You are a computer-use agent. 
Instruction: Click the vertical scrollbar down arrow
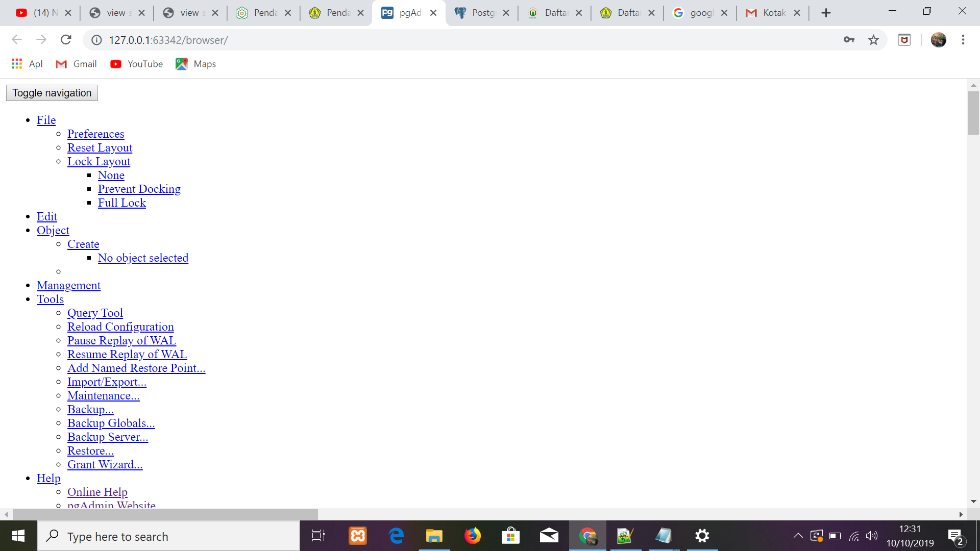[x=973, y=502]
